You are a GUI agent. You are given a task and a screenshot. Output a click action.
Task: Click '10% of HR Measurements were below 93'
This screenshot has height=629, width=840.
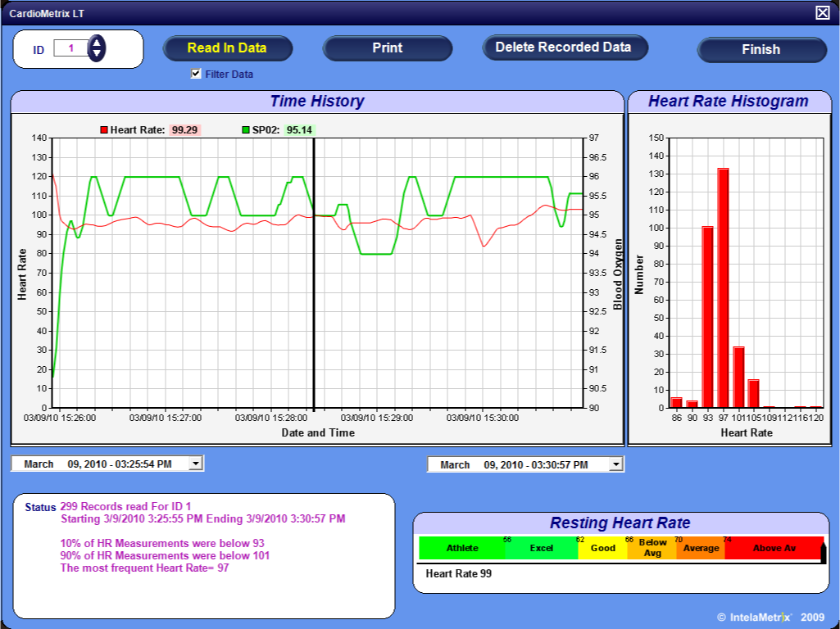(x=162, y=543)
